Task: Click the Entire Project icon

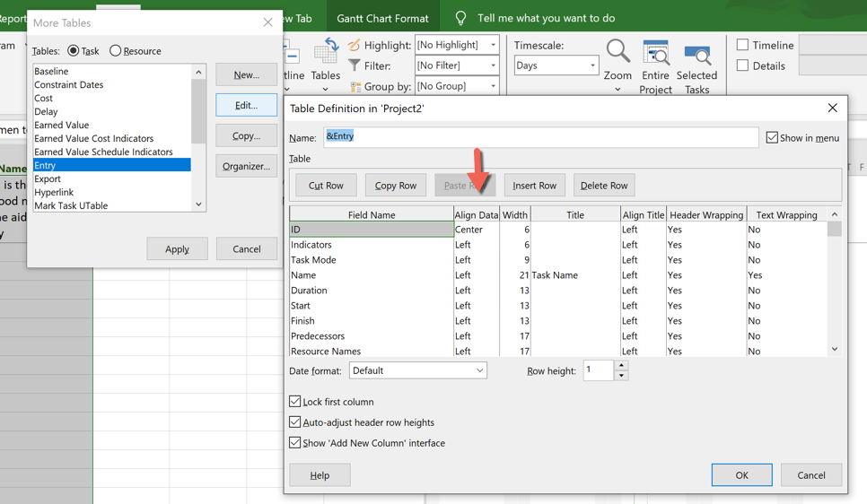Action: pos(655,54)
